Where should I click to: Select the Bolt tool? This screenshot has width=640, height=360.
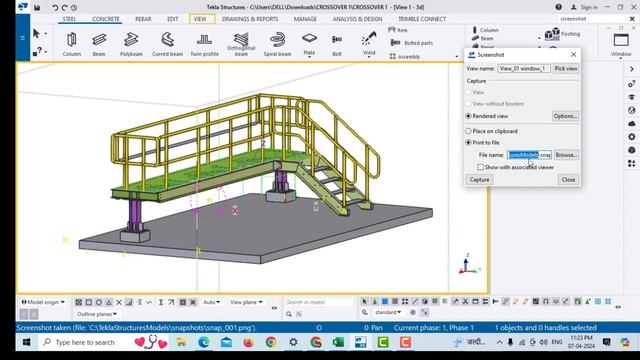pos(337,44)
